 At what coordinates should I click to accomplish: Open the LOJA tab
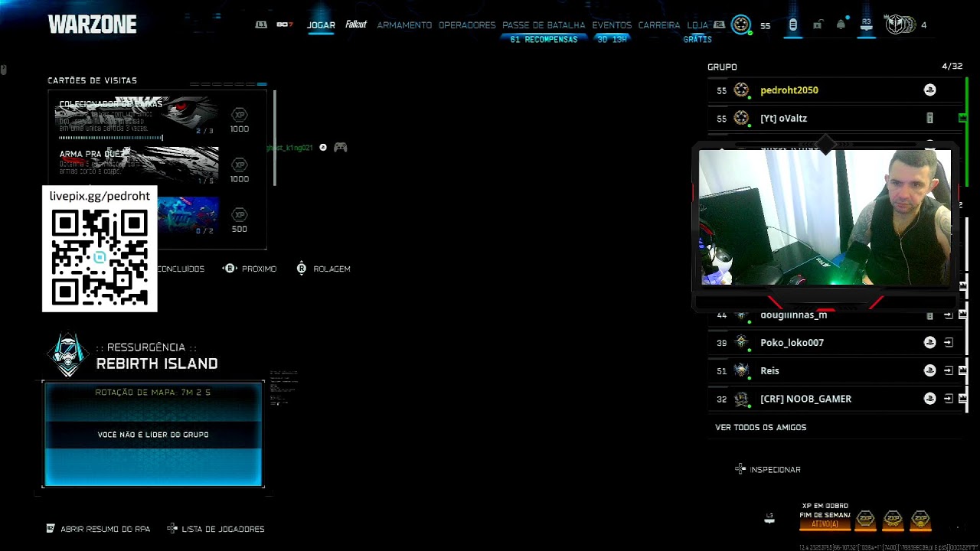pos(697,25)
